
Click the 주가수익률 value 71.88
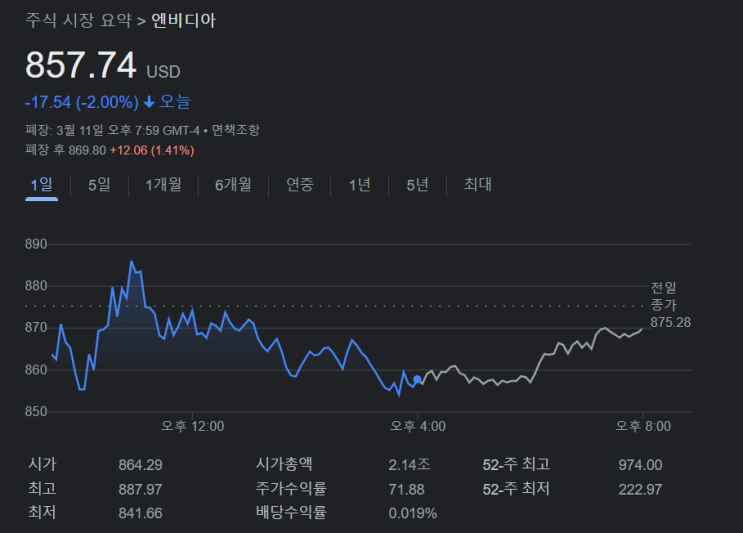tap(407, 489)
